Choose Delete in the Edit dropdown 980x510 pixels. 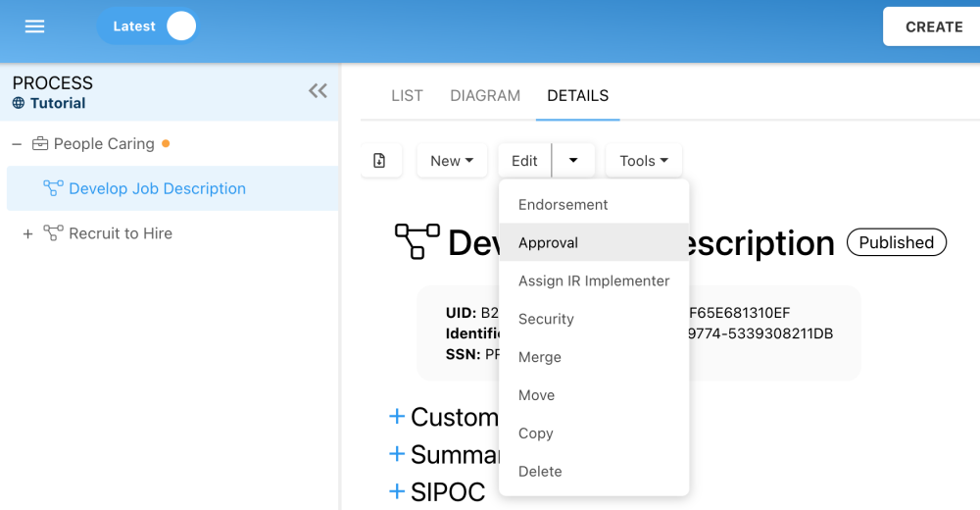coord(540,472)
